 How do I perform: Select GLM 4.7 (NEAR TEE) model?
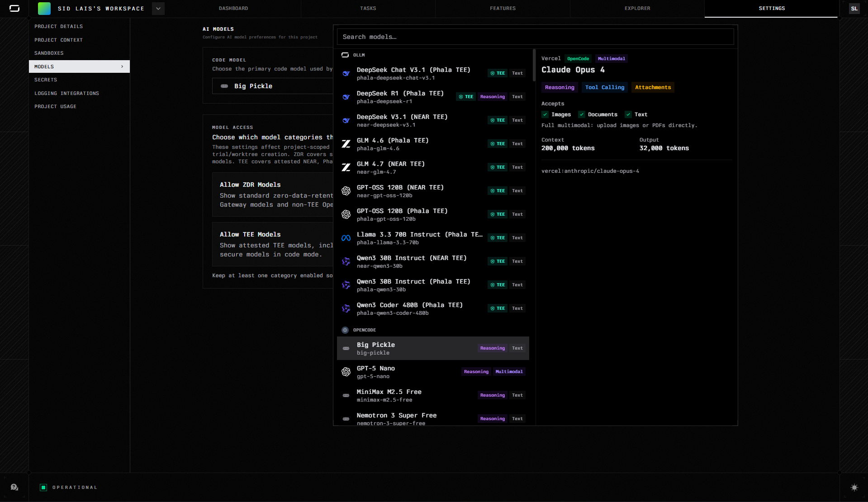[433, 167]
